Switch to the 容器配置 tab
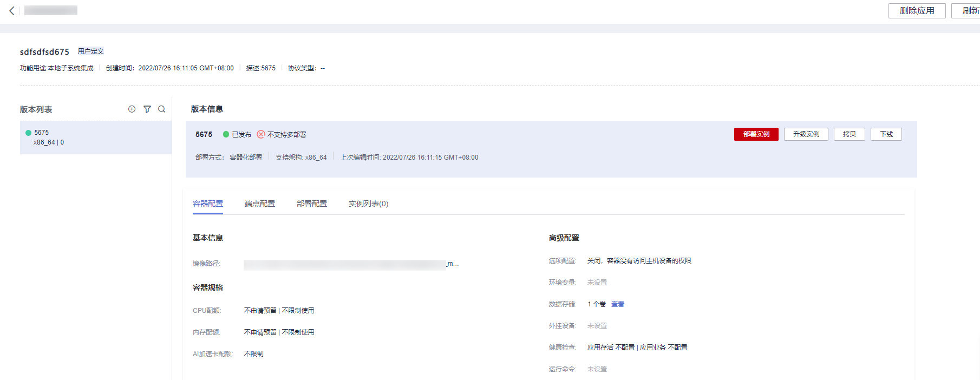The width and height of the screenshot is (980, 380). 207,204
